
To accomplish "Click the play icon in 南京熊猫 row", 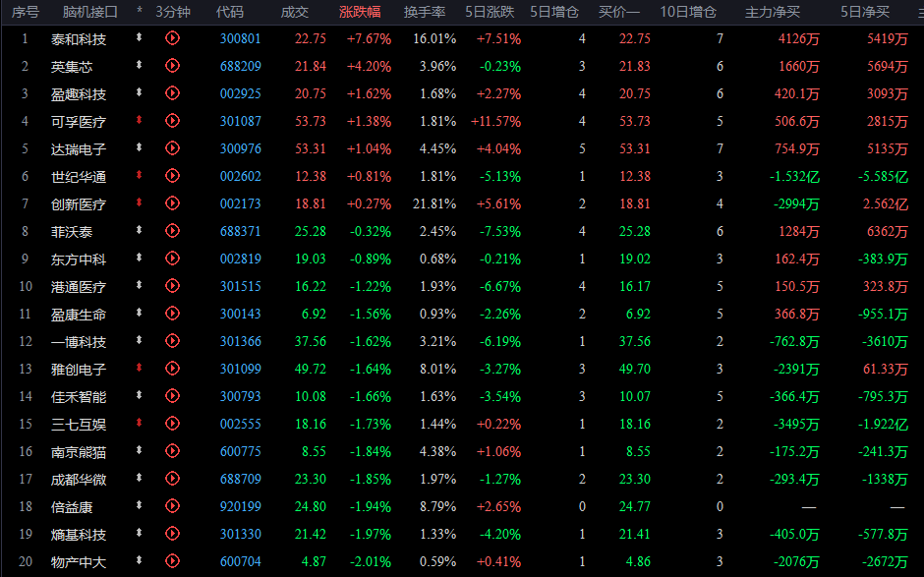I will 172,451.
